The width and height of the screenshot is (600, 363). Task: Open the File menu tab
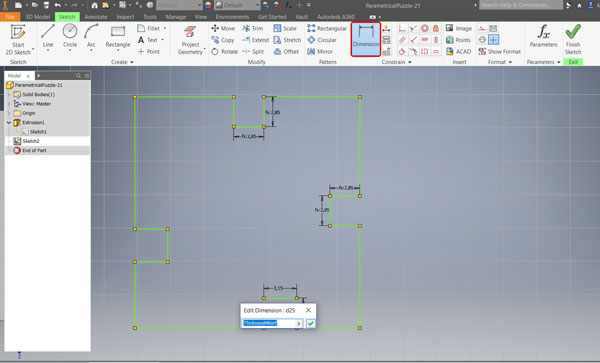10,17
